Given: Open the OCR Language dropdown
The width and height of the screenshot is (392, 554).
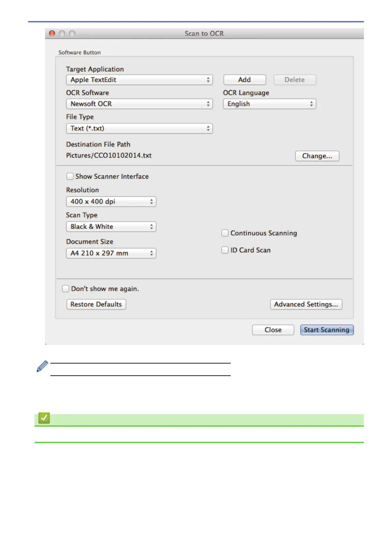Looking at the screenshot, I should (x=269, y=104).
